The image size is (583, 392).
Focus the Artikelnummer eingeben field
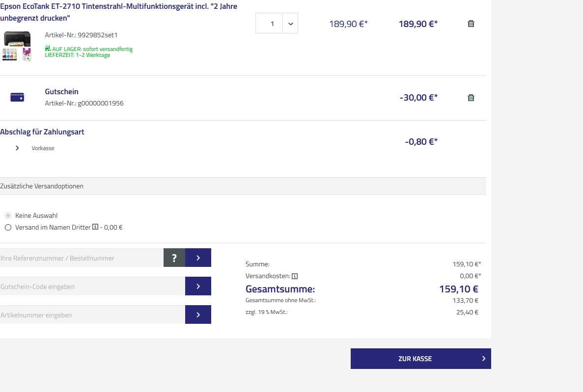[92, 314]
